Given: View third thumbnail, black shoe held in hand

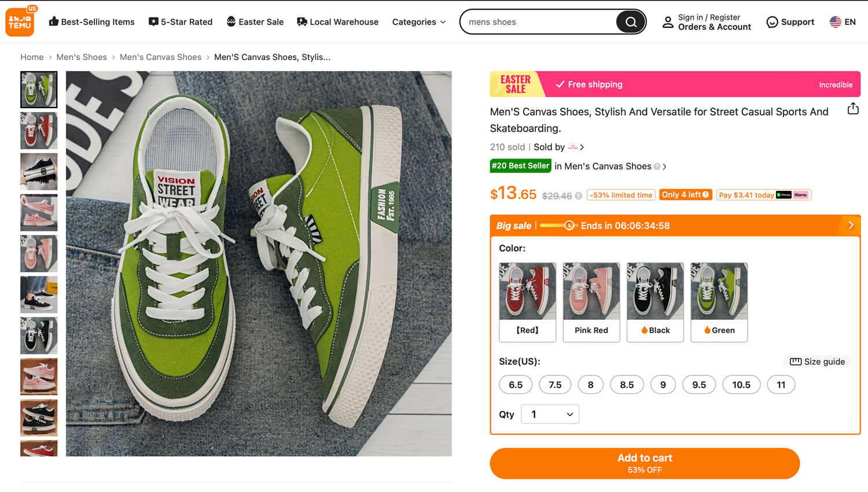Looking at the screenshot, I should pos(39,172).
